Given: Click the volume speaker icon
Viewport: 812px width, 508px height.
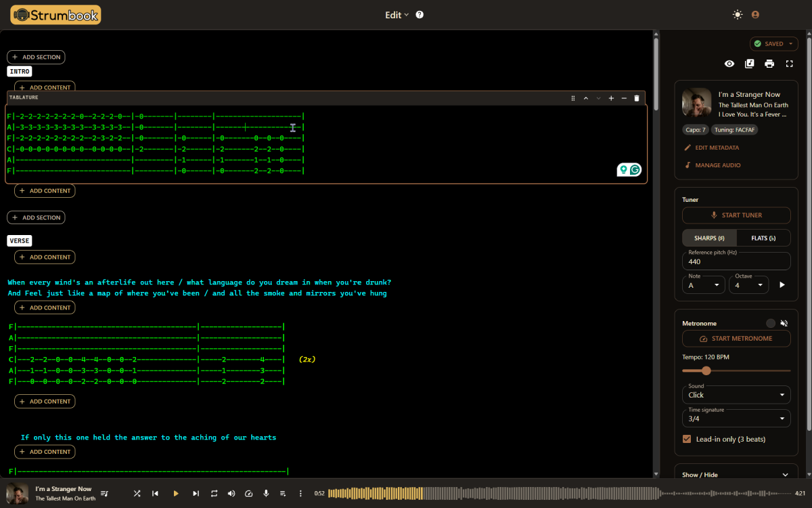Looking at the screenshot, I should (231, 494).
